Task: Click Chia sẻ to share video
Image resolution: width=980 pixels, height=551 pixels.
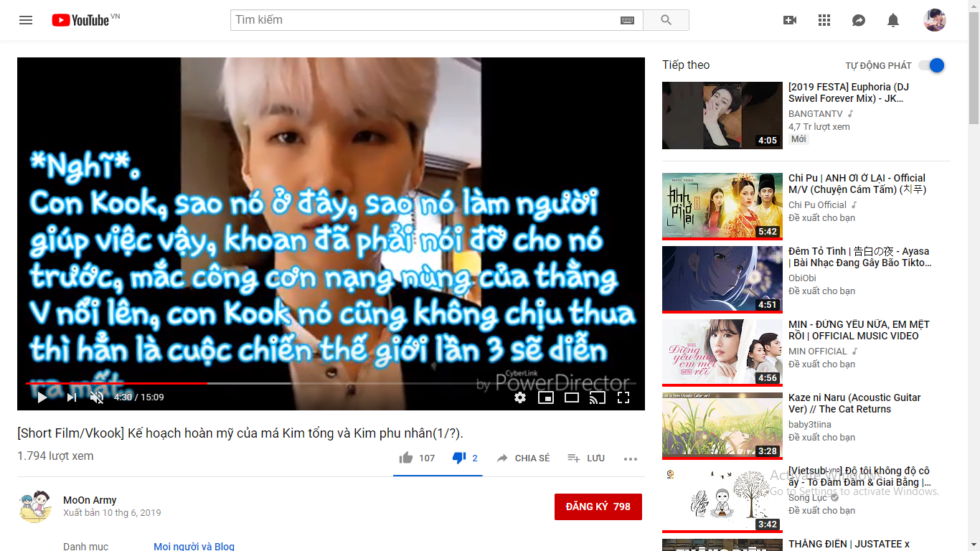Action: [523, 458]
